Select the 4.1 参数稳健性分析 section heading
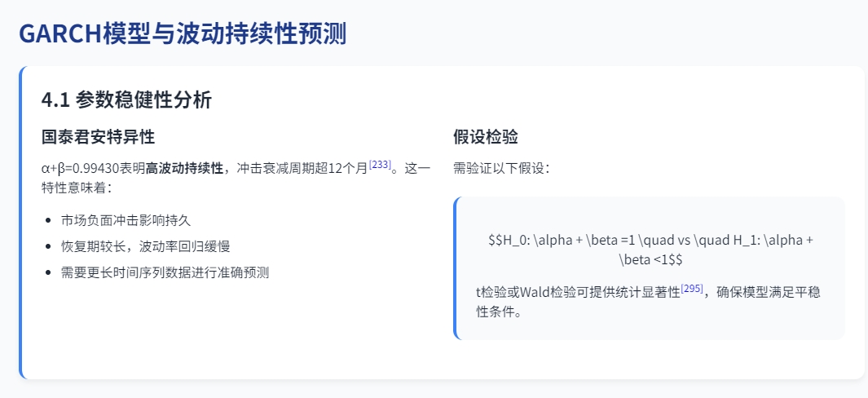Image resolution: width=868 pixels, height=398 pixels. (x=127, y=100)
